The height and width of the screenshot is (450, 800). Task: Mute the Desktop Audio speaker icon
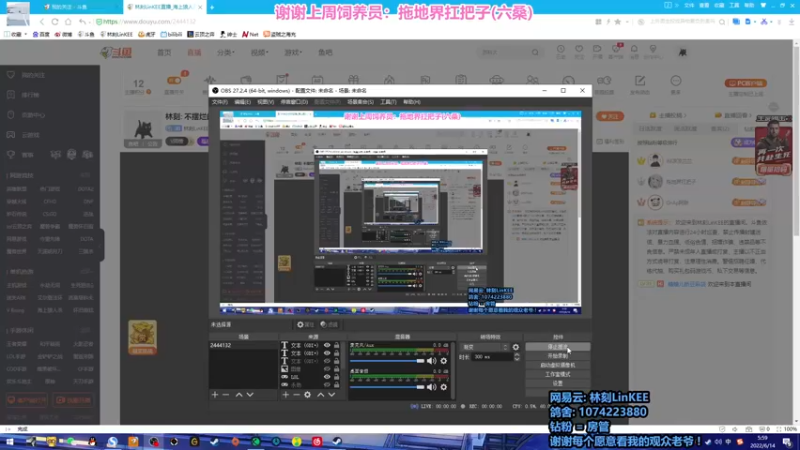432,387
